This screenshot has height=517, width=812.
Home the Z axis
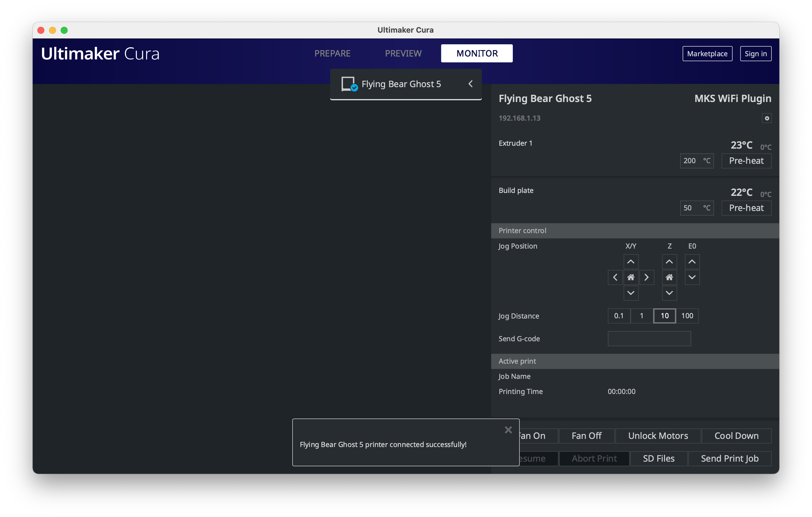pos(670,277)
